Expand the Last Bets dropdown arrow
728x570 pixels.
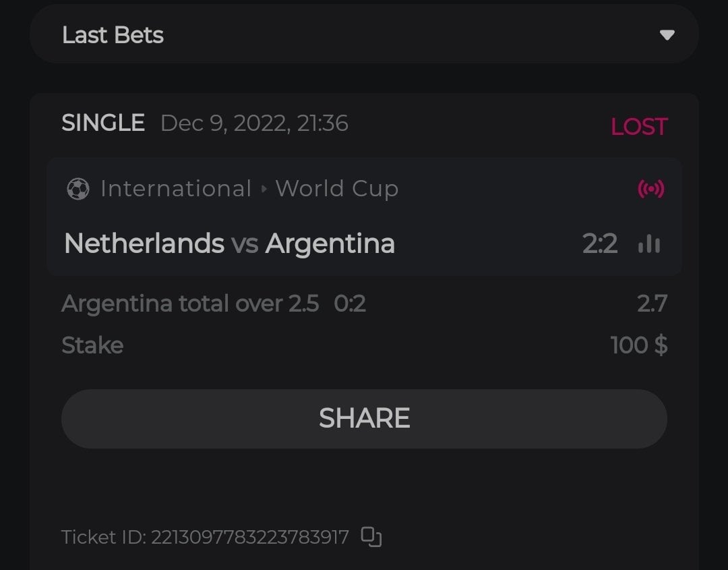[x=667, y=35]
